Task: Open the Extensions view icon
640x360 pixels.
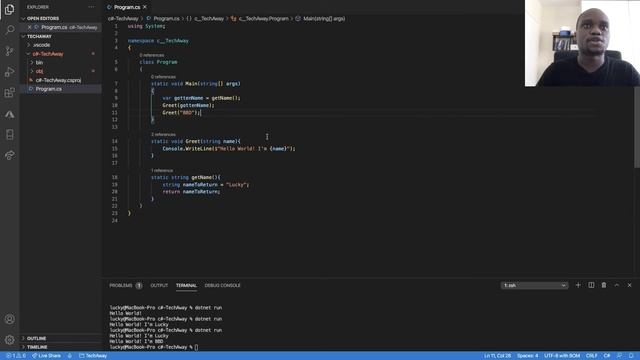Action: (x=9, y=93)
